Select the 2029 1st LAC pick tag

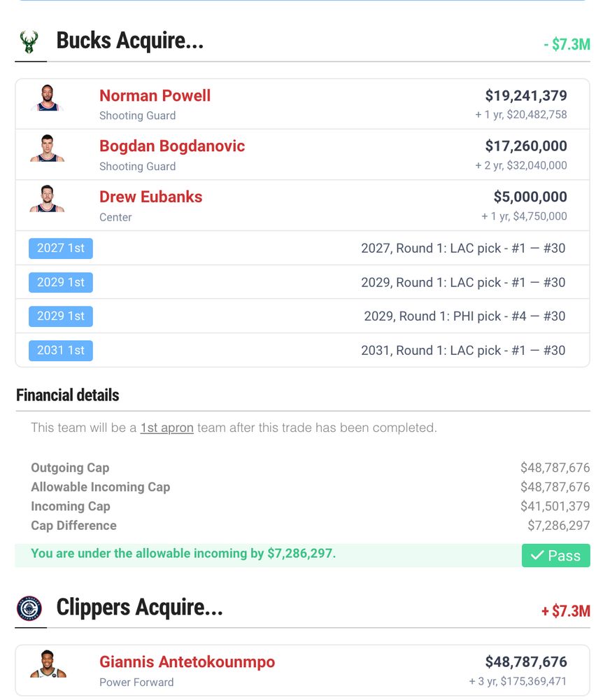coord(61,282)
